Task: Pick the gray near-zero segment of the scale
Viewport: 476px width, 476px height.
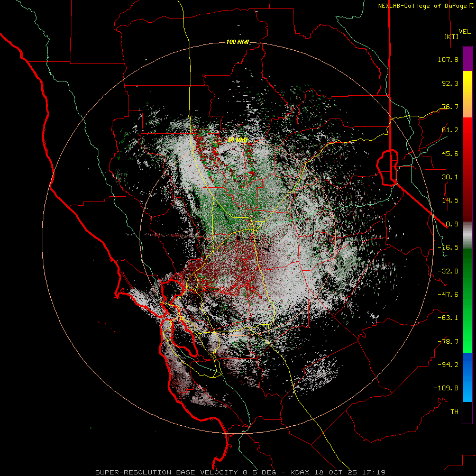Action: 467,235
